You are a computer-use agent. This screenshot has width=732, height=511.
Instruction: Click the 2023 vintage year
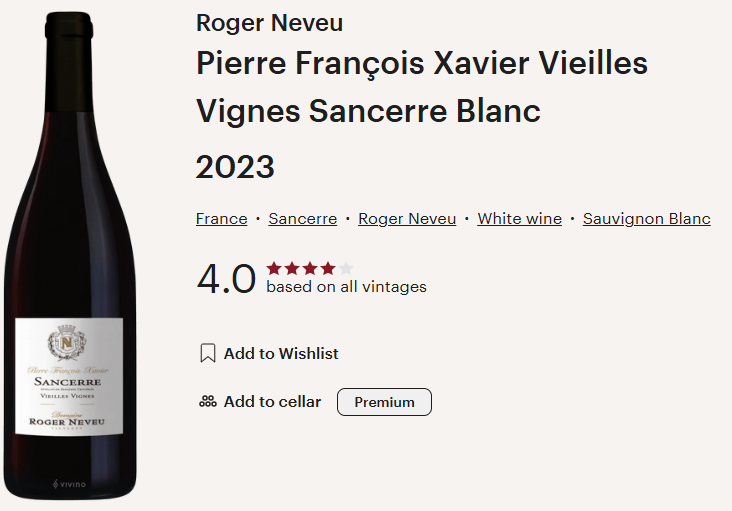tap(235, 167)
